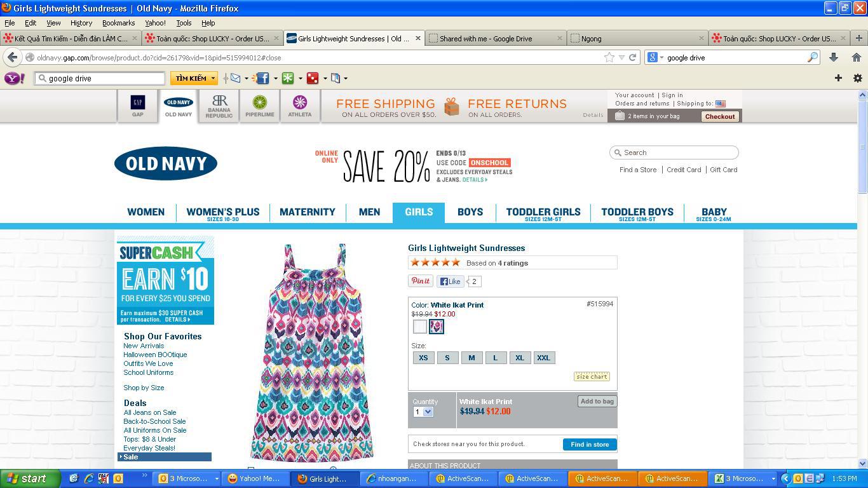Viewport: 868px width, 488px height.
Task: Click the shopping bag icon
Action: click(620, 116)
